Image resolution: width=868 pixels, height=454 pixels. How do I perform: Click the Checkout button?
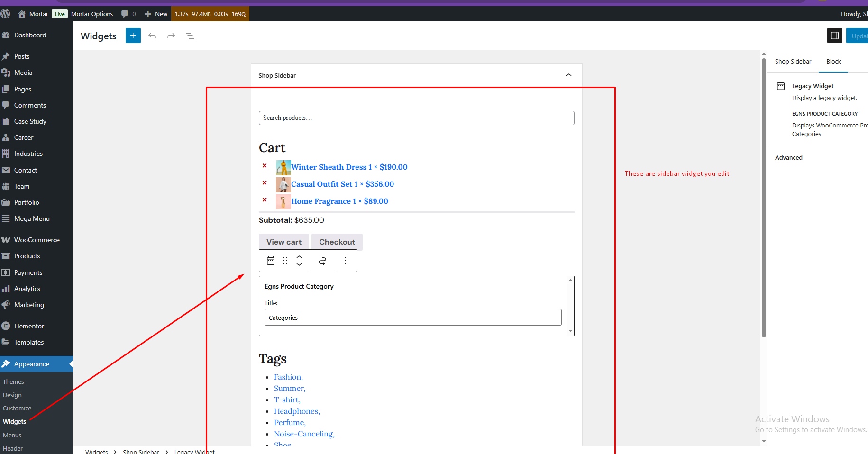click(x=337, y=242)
